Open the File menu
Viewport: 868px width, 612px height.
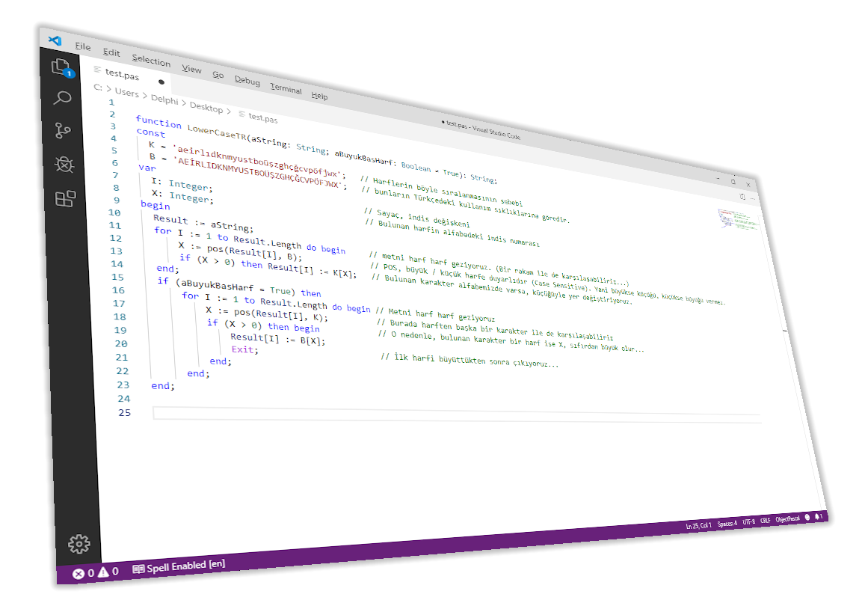tap(83, 46)
